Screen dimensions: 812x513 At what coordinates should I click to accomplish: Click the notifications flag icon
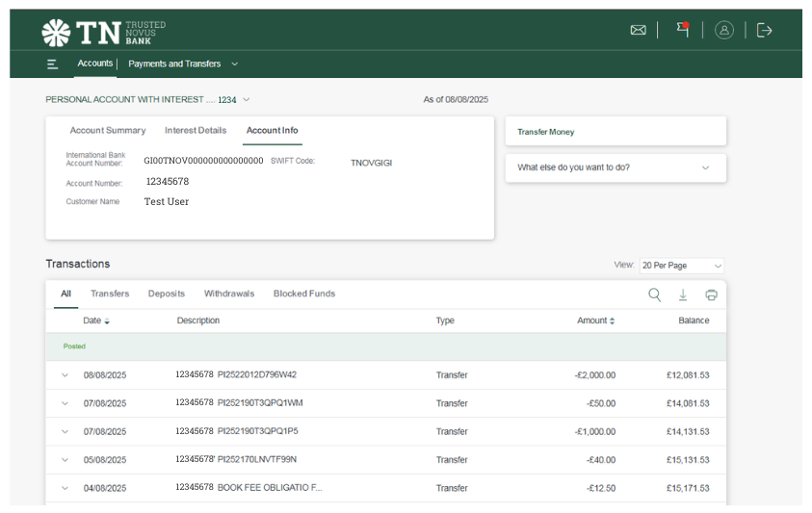tap(683, 29)
